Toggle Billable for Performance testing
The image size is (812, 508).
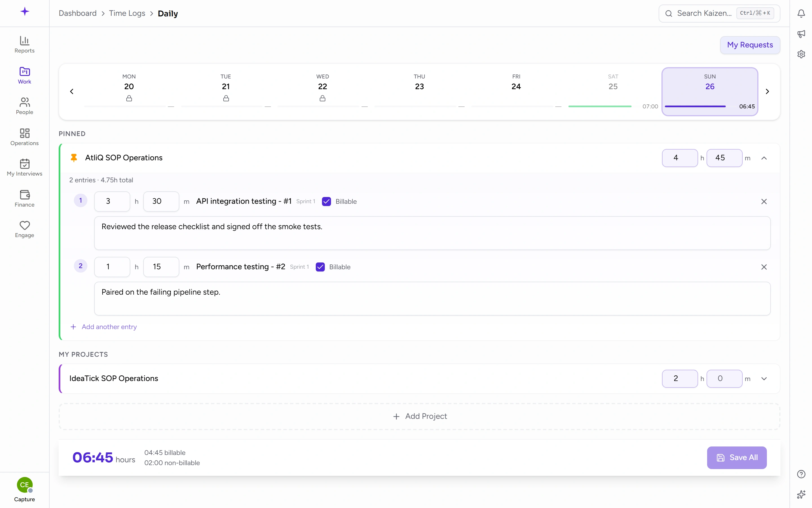click(320, 267)
